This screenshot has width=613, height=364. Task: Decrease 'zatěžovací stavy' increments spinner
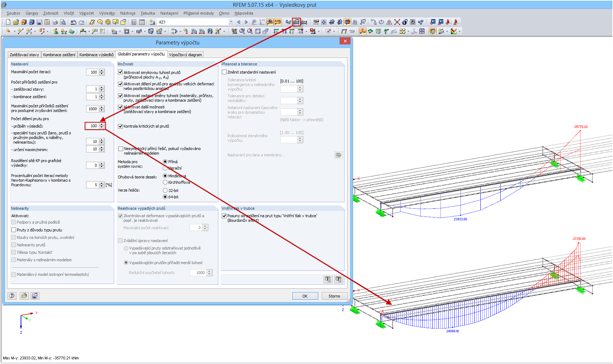(102, 90)
